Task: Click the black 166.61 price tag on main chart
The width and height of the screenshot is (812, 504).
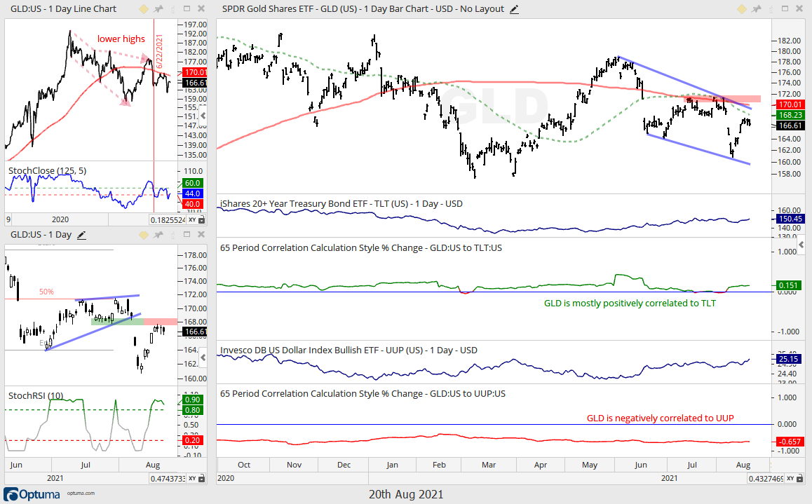Action: (x=791, y=125)
